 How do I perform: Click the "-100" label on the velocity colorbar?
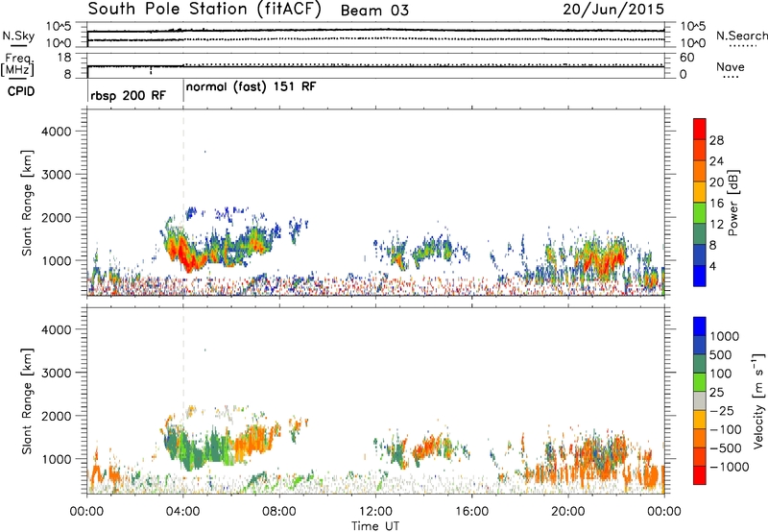(725, 429)
